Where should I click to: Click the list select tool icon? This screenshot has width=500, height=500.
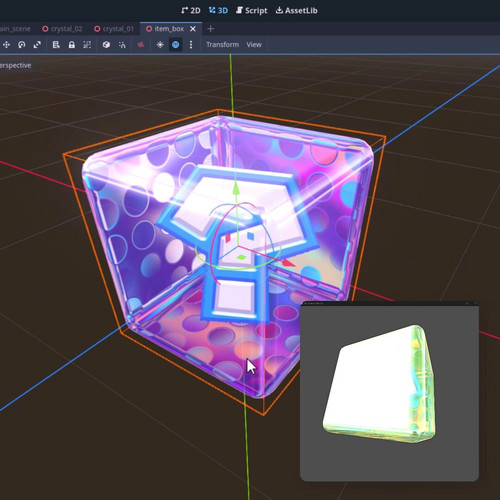click(x=56, y=45)
